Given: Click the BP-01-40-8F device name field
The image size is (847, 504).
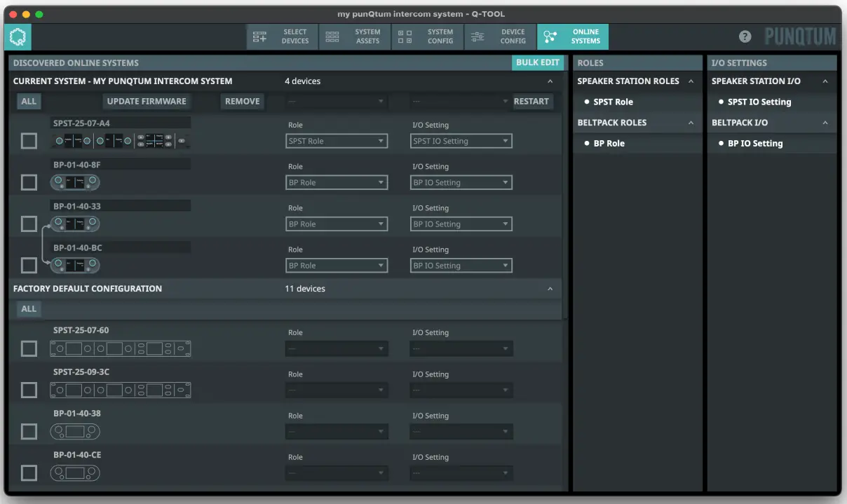Looking at the screenshot, I should click(x=121, y=165).
